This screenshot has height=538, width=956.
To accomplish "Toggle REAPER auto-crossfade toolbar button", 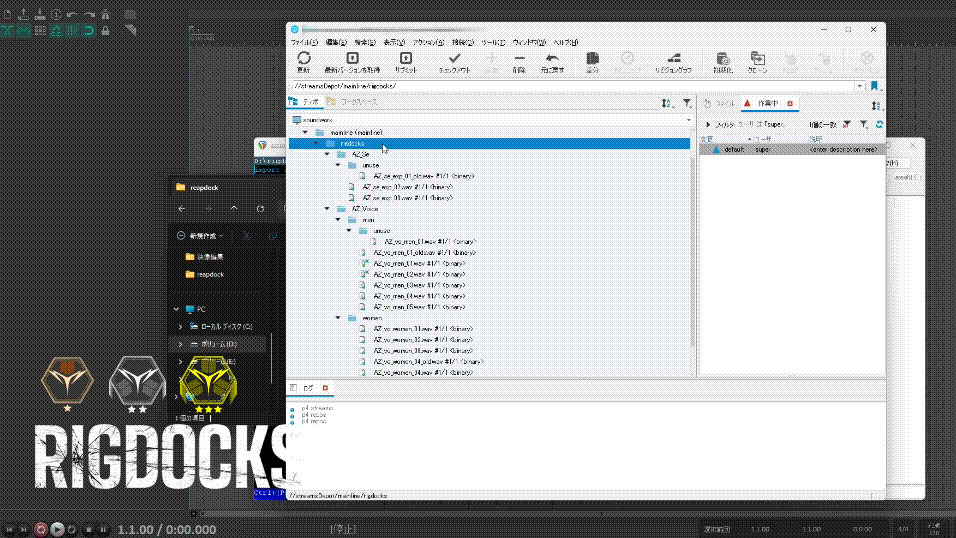I will 7,30.
